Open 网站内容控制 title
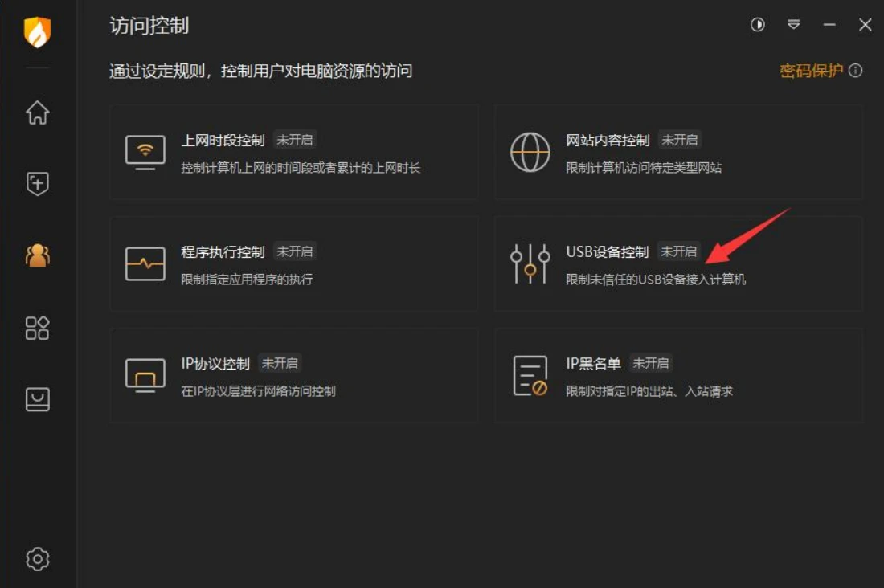Screen dimensions: 884x588 [x=608, y=141]
